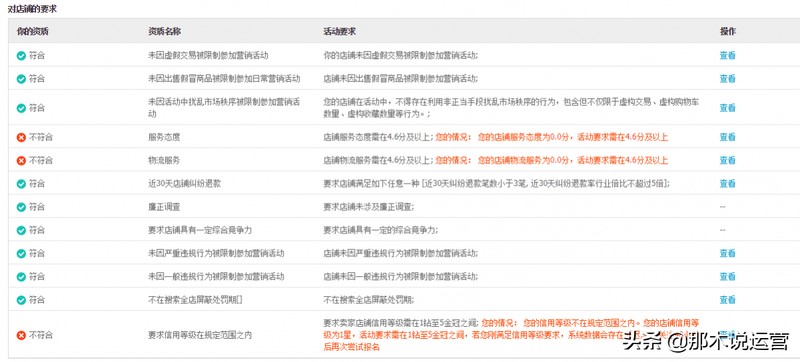Open 查看 link for 扰乱市场秩序 row
This screenshot has width=800, height=362.
[728, 108]
